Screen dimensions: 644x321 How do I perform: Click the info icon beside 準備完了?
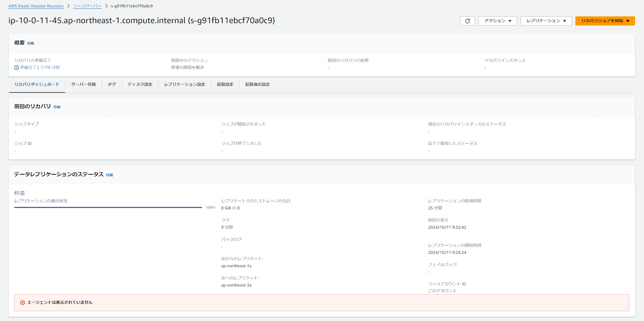[x=16, y=68]
